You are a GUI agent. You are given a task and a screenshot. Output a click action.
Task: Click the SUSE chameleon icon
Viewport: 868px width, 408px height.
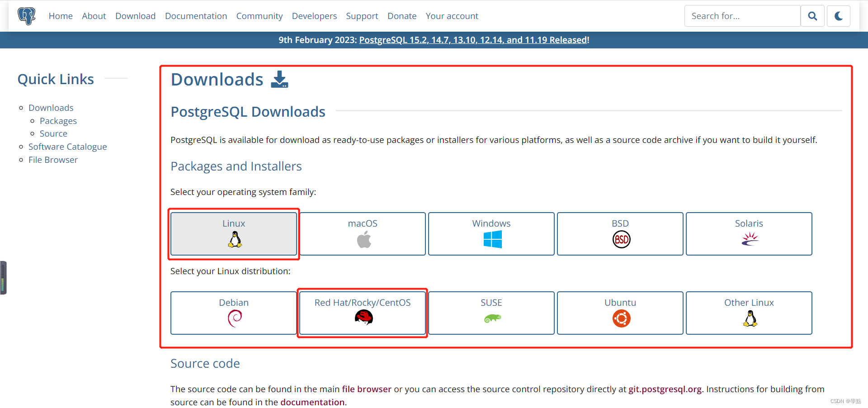[x=492, y=318]
